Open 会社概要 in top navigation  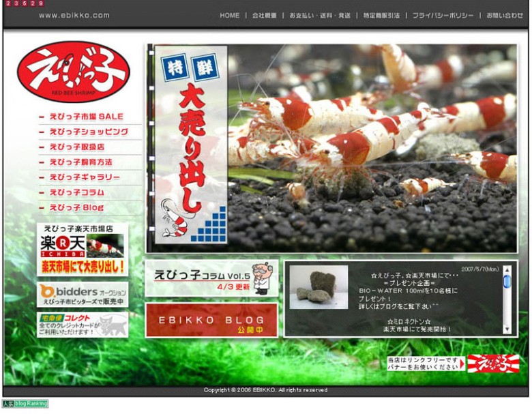coord(264,15)
